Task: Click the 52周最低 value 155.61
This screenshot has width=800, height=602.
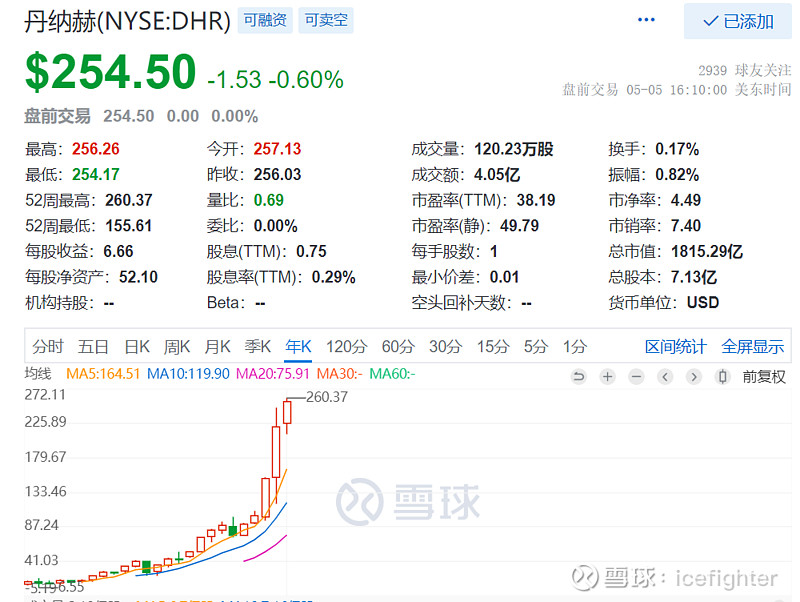Action: pyautogui.click(x=129, y=225)
